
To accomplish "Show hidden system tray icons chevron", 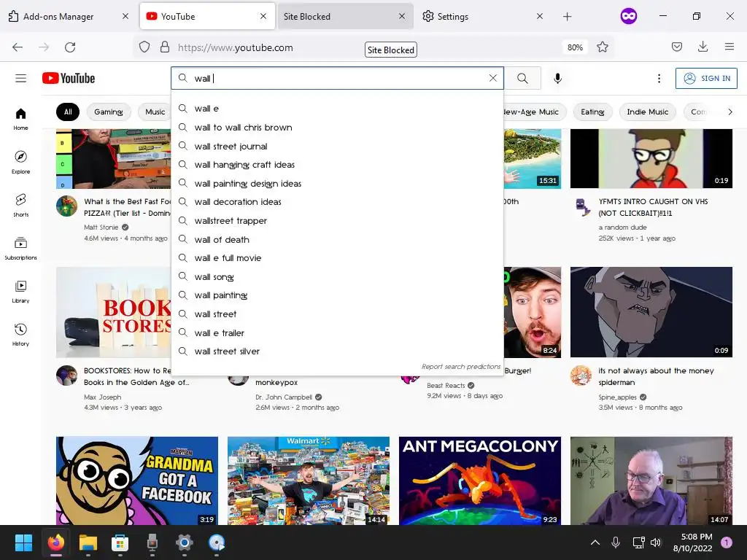I will tap(595, 542).
